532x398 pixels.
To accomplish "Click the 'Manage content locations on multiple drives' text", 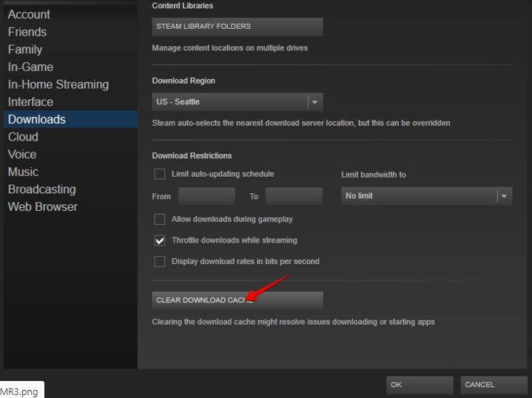I will [229, 48].
